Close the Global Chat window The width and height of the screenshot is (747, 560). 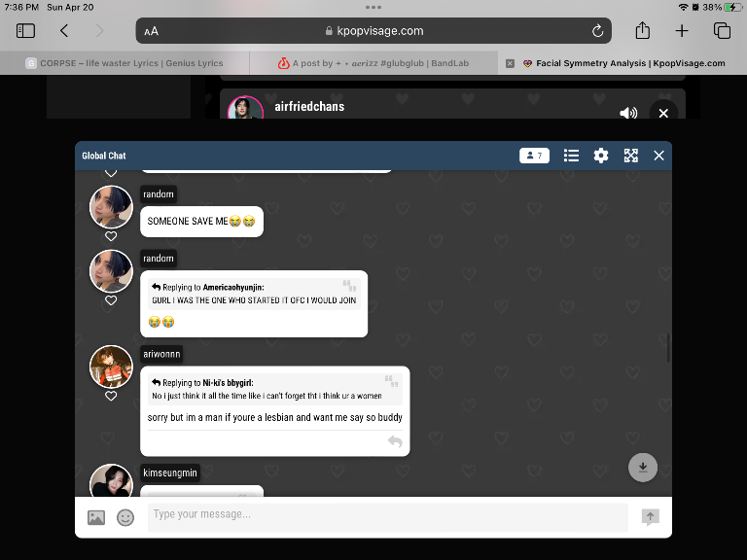coord(658,156)
